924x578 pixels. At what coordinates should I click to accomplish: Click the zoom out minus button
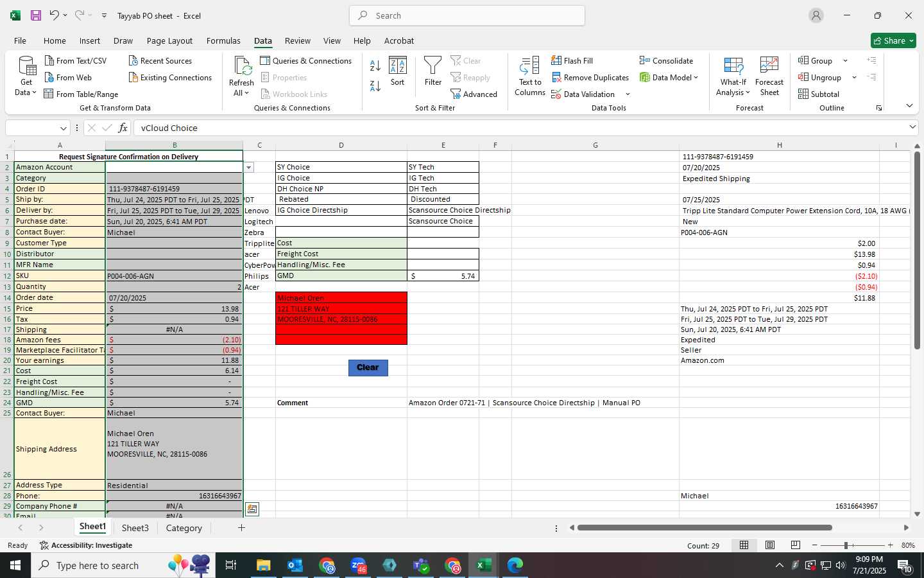pyautogui.click(x=815, y=545)
